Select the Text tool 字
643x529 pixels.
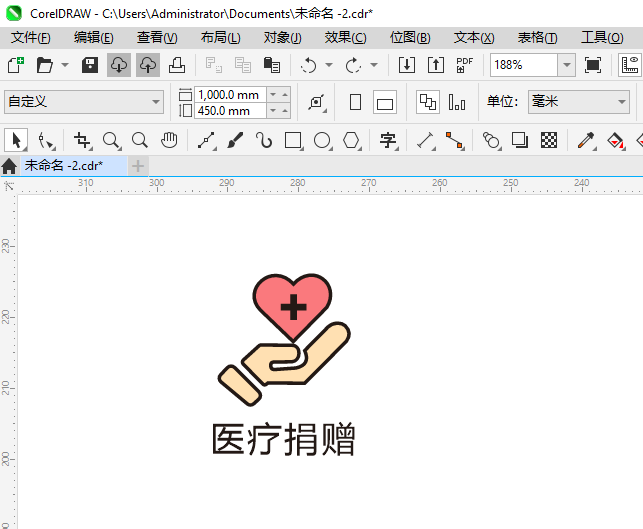click(388, 141)
